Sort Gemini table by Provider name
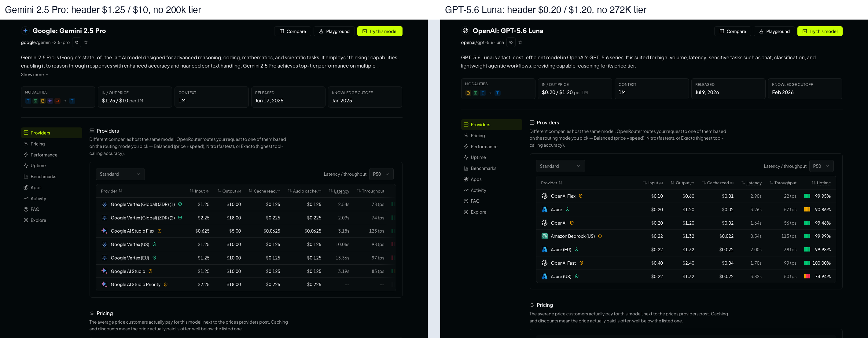Screen dimensions: 868x338 coord(112,191)
